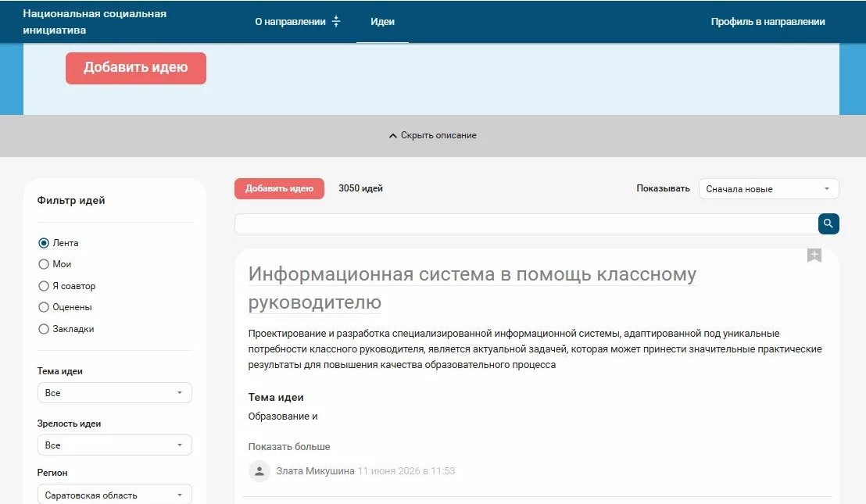The width and height of the screenshot is (866, 504).
Task: Open the Сначала новые sorting dropdown
Action: 768,189
